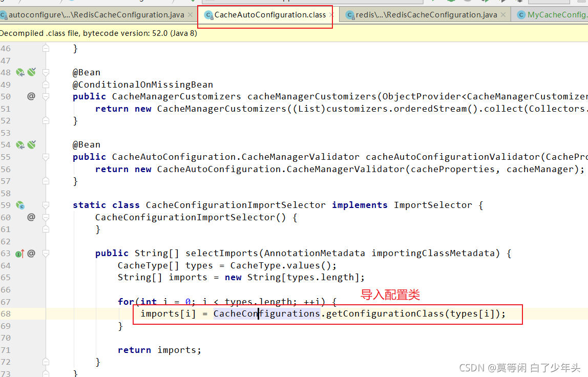
Task: Click the class icon on MyCacheConfig tab
Action: (521, 15)
